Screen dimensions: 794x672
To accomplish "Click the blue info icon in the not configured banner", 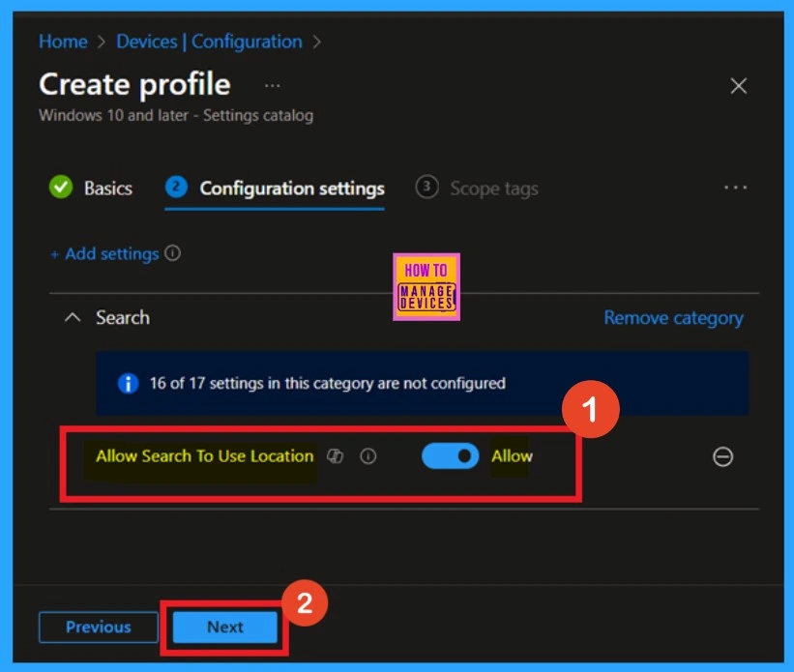I will [x=128, y=383].
